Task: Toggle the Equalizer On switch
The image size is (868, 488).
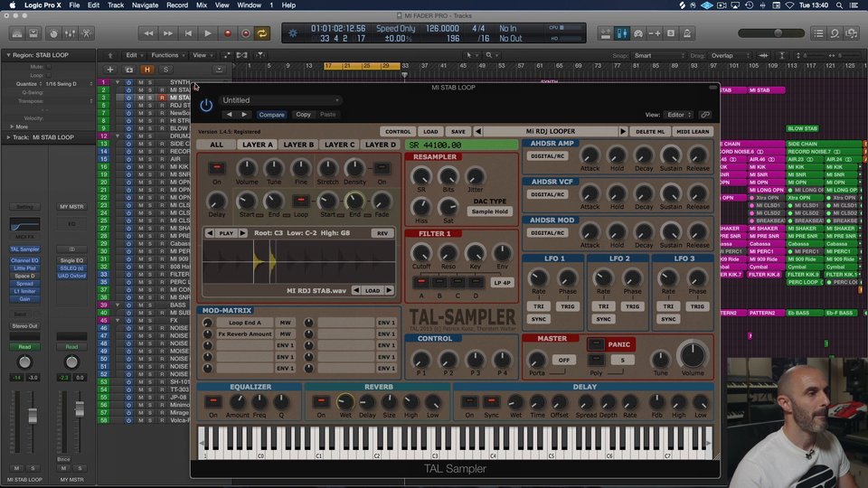Action: (213, 401)
